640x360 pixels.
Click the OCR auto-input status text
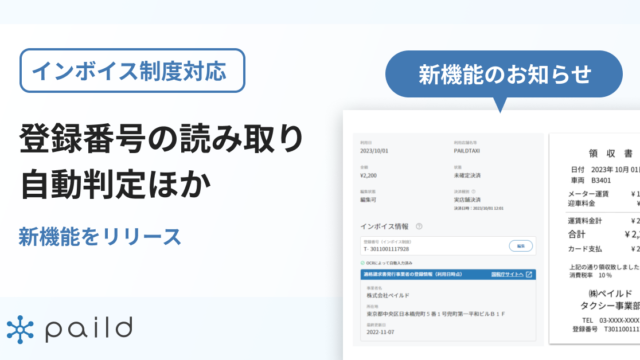(389, 263)
